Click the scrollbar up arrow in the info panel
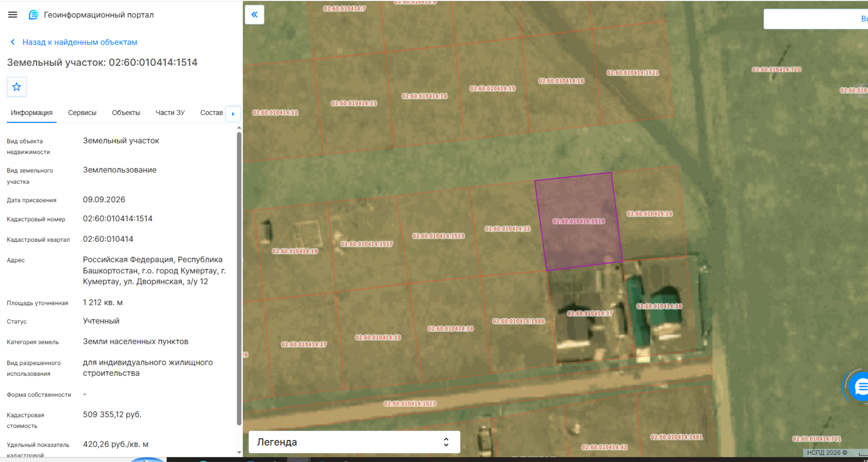 [x=239, y=128]
